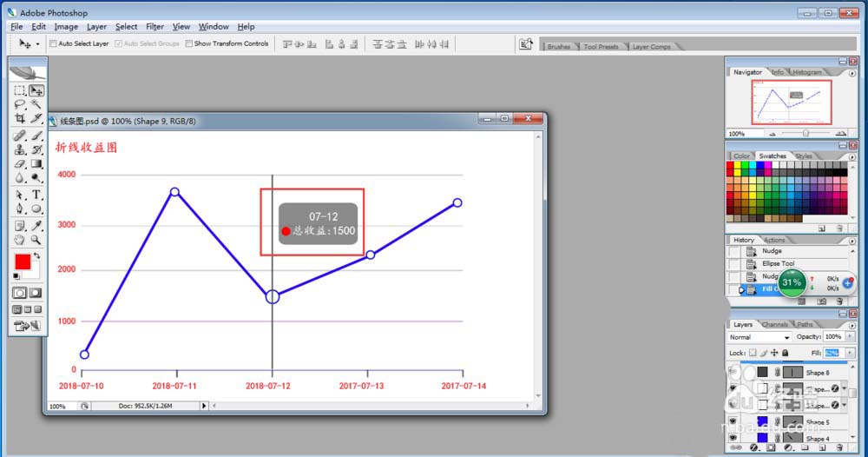
Task: Create new layer in Layers panel
Action: pos(822,447)
